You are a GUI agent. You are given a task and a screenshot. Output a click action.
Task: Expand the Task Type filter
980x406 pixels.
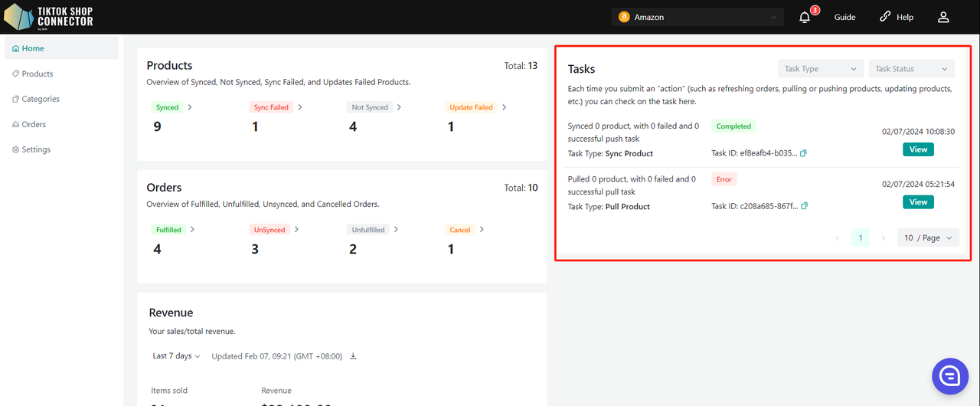[820, 69]
